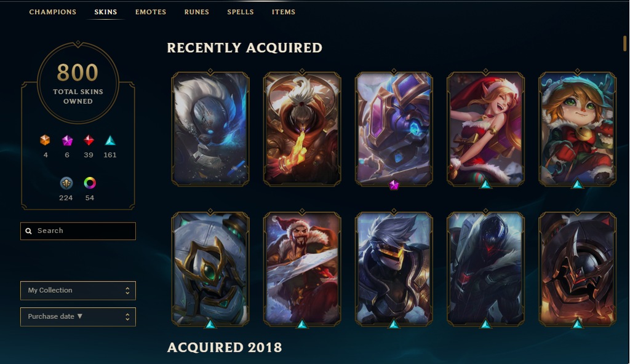Switch to the Emotes tab
The width and height of the screenshot is (630, 364).
tap(151, 12)
